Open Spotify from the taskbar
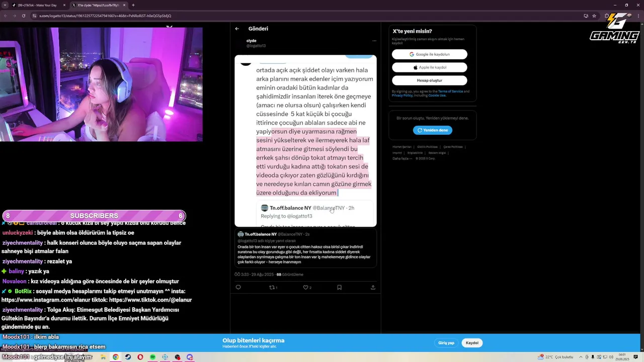The image size is (644, 362). tap(152, 357)
